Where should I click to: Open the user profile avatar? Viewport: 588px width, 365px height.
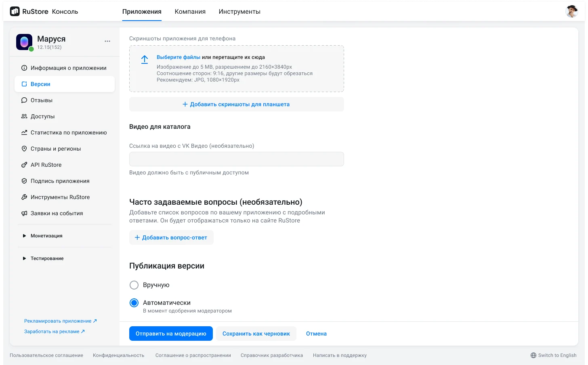[x=571, y=11]
